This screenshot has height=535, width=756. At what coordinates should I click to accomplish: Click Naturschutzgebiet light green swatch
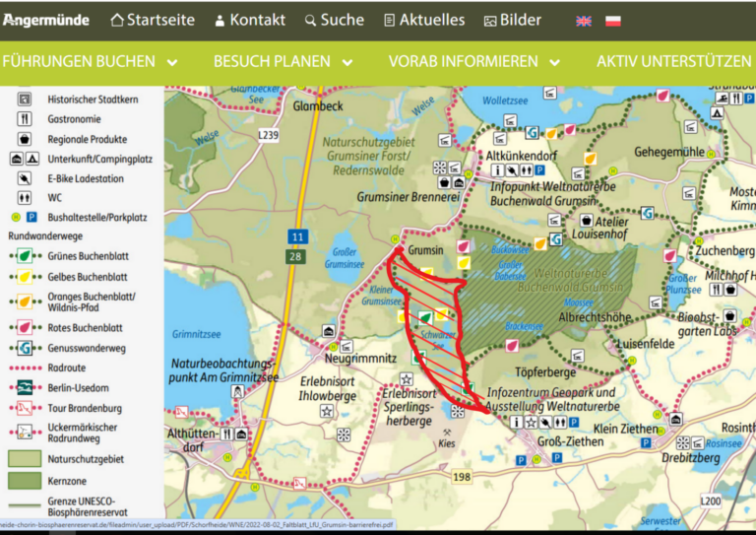point(25,459)
